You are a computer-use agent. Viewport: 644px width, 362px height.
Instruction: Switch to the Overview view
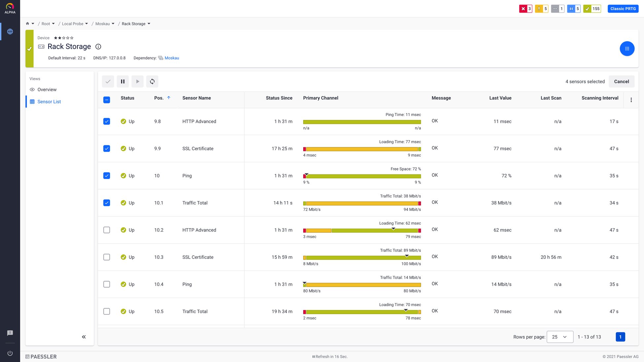[47, 90]
